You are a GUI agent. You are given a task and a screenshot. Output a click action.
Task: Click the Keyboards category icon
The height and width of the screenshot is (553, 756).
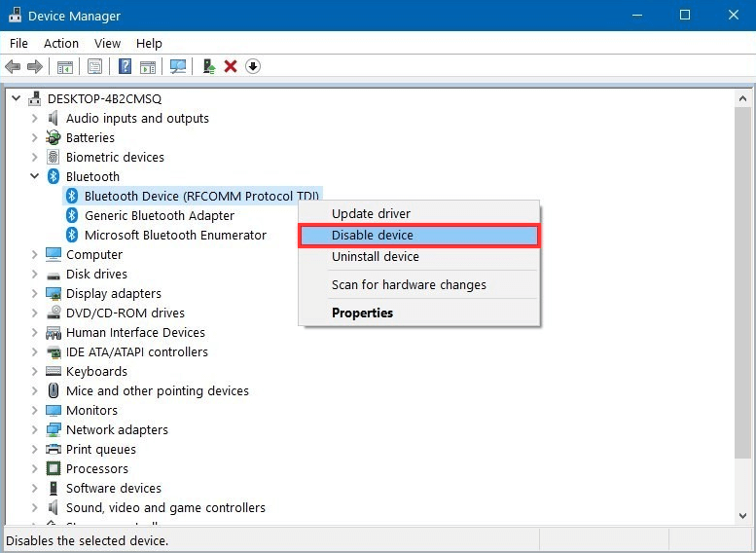pyautogui.click(x=54, y=371)
